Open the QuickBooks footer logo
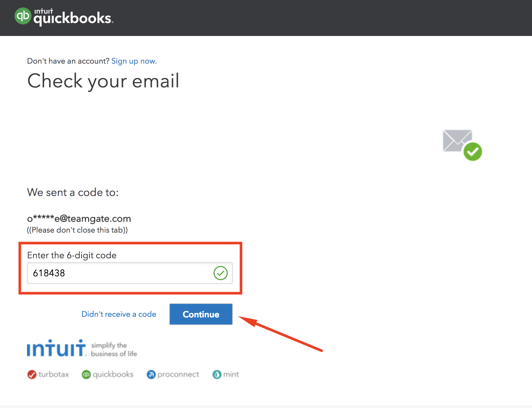Viewport: 532px width, 408px height. 107,374
